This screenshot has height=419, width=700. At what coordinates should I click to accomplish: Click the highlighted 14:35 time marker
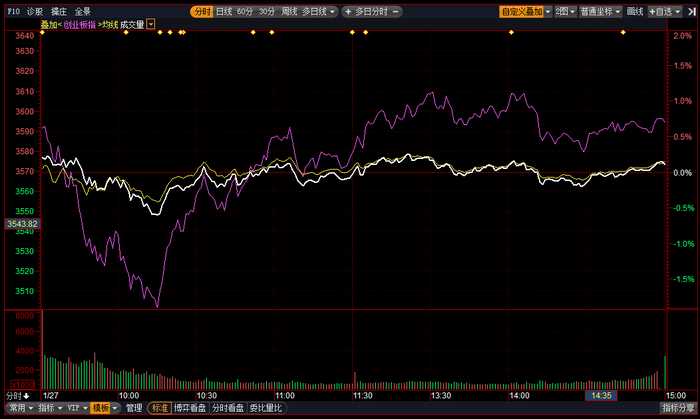601,396
